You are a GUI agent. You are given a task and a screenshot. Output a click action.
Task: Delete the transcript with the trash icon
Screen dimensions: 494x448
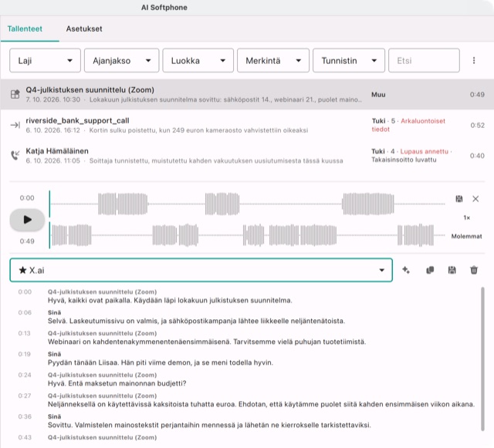pos(474,270)
